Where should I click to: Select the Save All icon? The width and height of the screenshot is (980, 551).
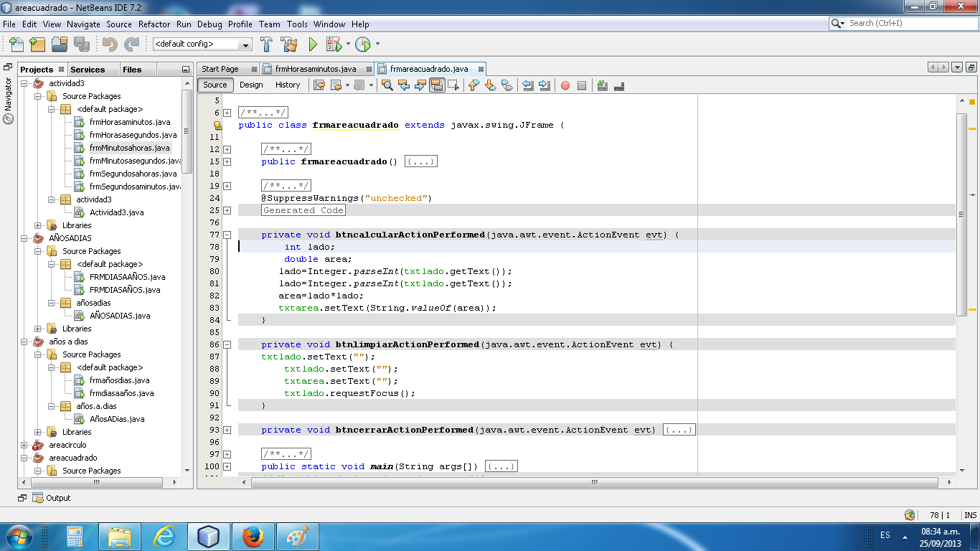pyautogui.click(x=81, y=44)
